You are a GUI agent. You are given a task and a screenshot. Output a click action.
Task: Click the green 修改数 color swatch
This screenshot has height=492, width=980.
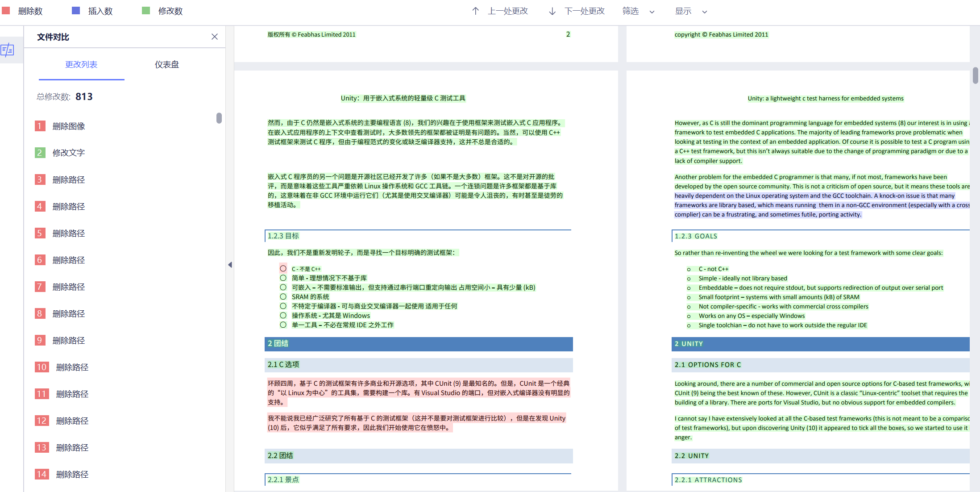[146, 10]
